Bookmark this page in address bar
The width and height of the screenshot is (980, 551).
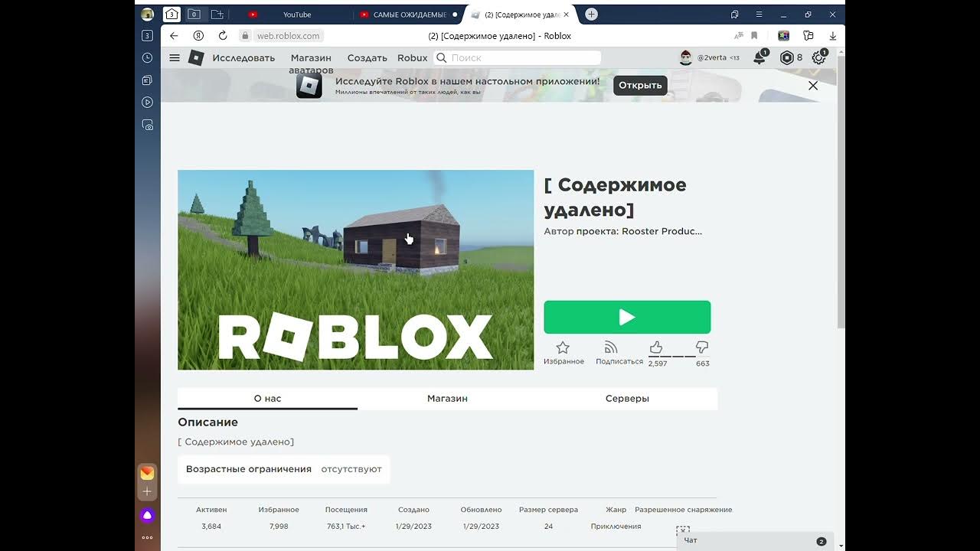pos(754,36)
